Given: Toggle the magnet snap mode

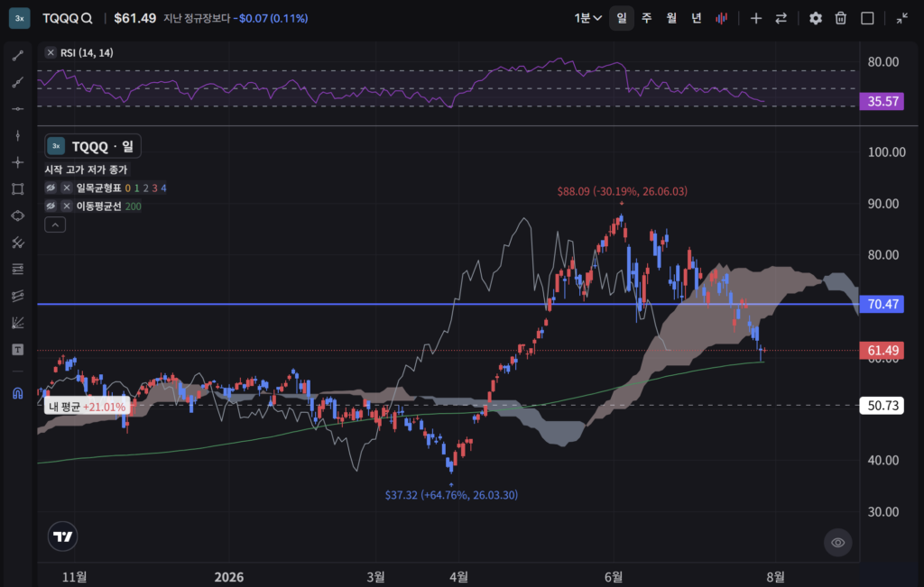Looking at the screenshot, I should tap(18, 393).
